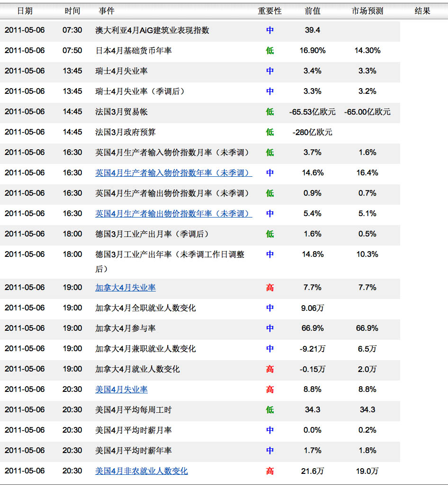Open link 英国4月生产者输入物价指数年率（未季调）
The image size is (448, 490).
(x=174, y=173)
